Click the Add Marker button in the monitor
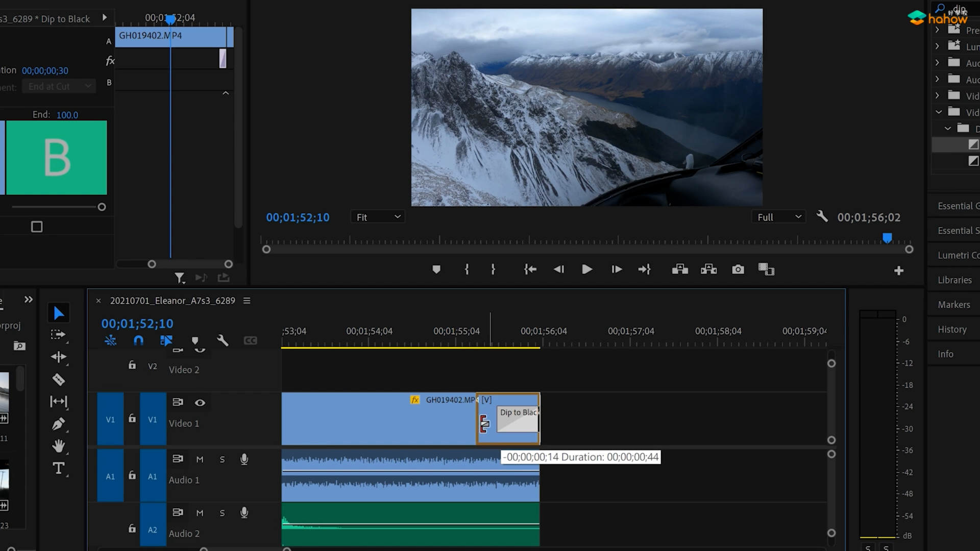 436,269
